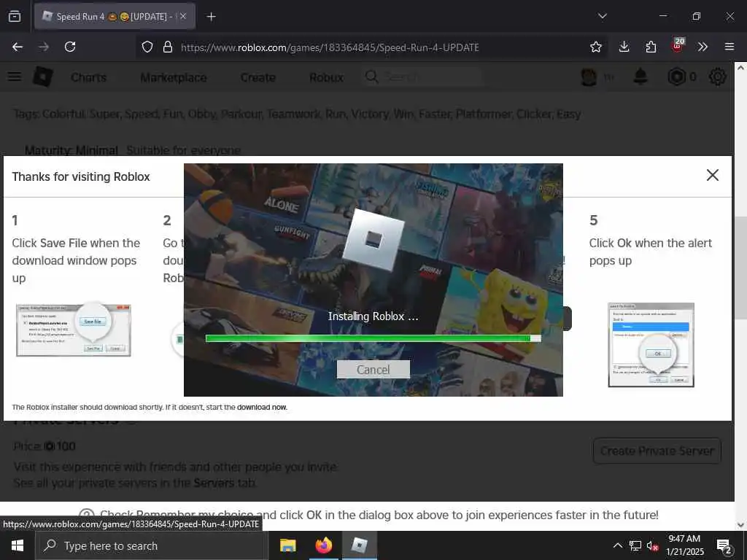747x560 pixels.
Task: Open the network tray icon
Action: (x=635, y=545)
